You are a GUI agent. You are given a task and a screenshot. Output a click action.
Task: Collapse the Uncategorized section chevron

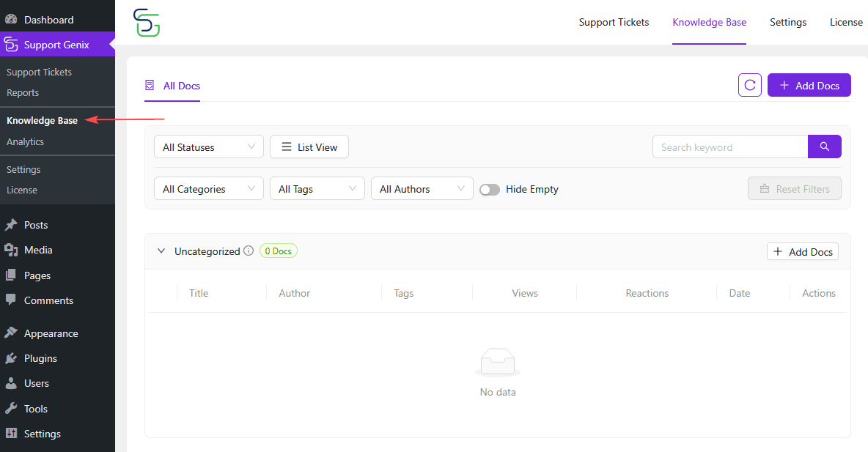(161, 251)
